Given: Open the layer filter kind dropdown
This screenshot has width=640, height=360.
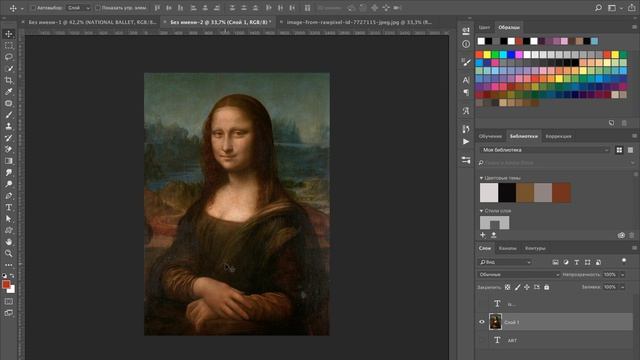Looking at the screenshot, I should [505, 262].
